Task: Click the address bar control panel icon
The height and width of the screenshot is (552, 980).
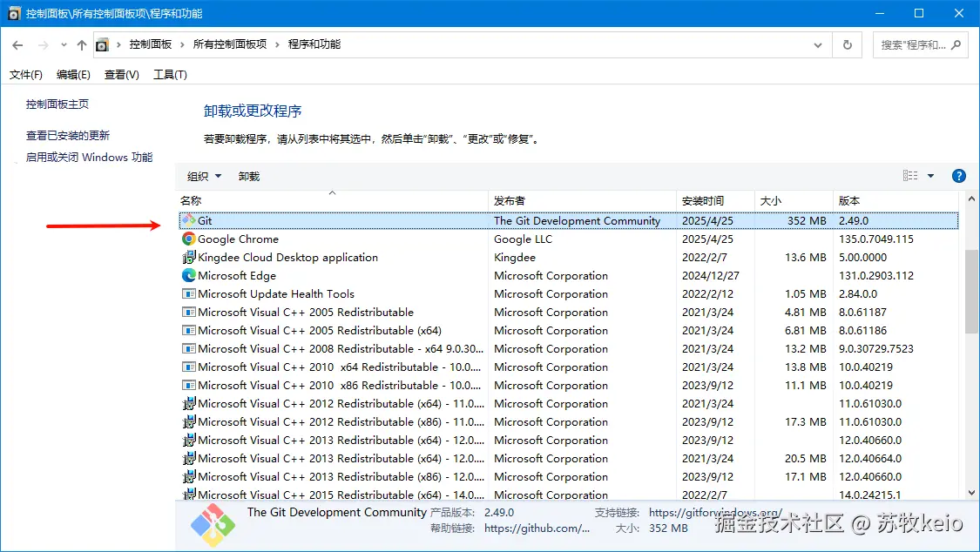Action: [x=102, y=45]
